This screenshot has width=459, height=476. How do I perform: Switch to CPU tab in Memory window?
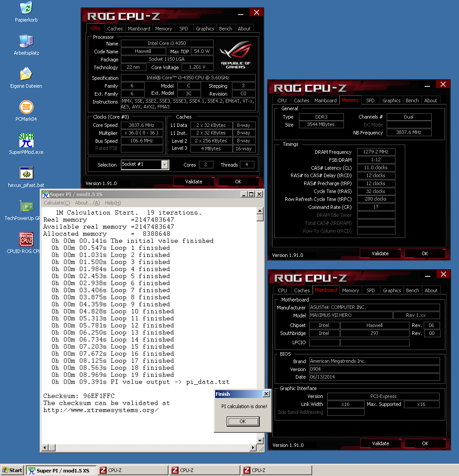282,100
